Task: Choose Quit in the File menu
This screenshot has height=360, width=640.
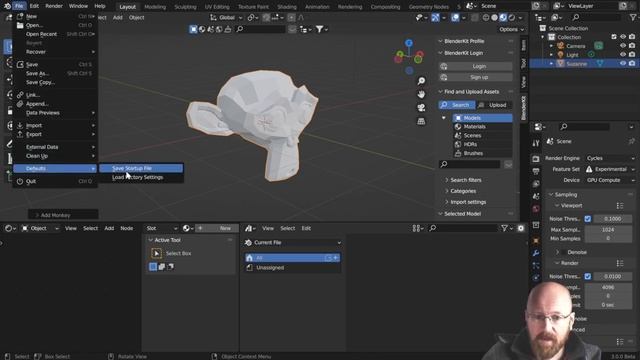Action: pyautogui.click(x=55, y=181)
